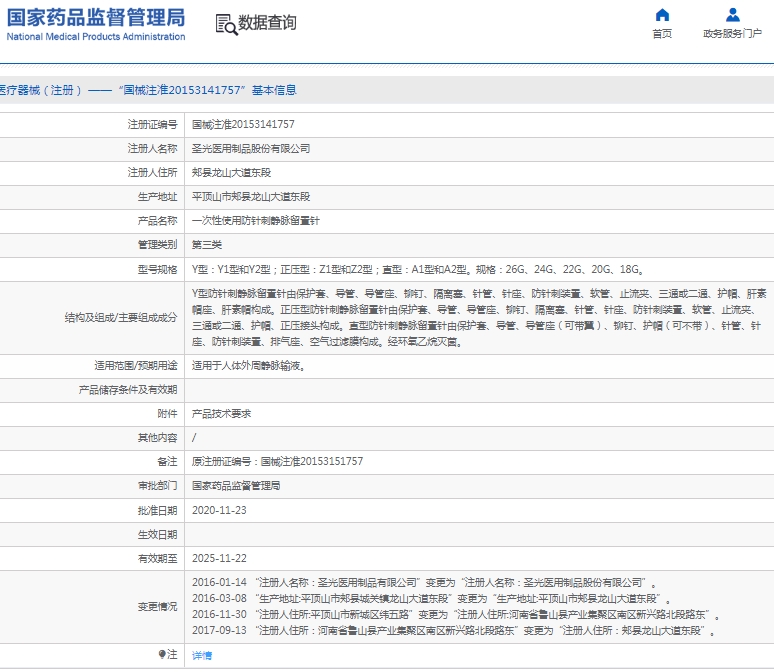
Task: Click expiry date 2025-11-22
Action: pos(219,558)
